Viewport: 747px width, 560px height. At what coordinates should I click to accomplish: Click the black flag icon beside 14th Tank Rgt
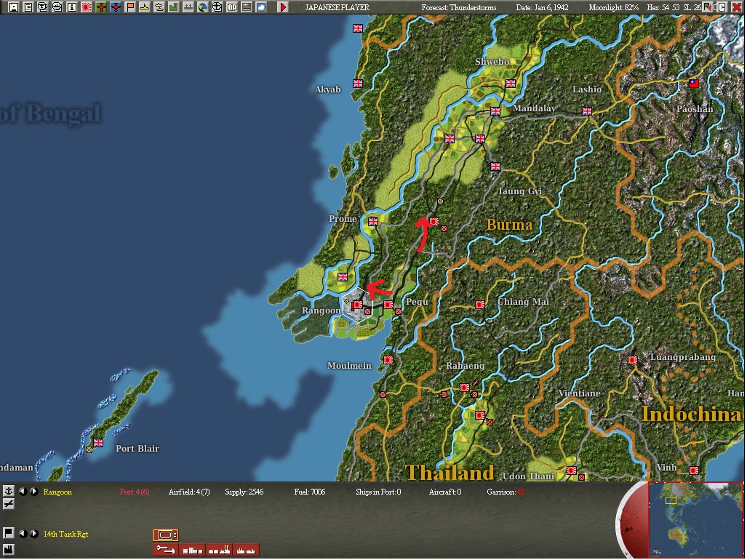point(8,533)
